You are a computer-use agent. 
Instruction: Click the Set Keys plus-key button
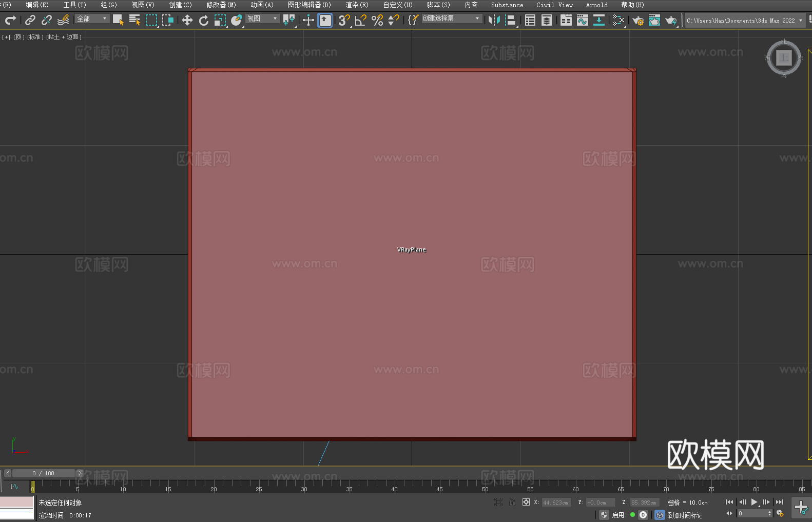pyautogui.click(x=801, y=508)
